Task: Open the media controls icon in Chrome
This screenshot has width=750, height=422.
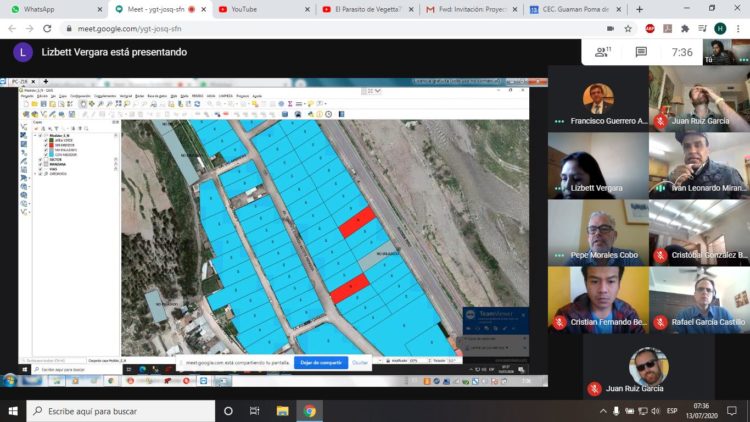Action: 702,29
